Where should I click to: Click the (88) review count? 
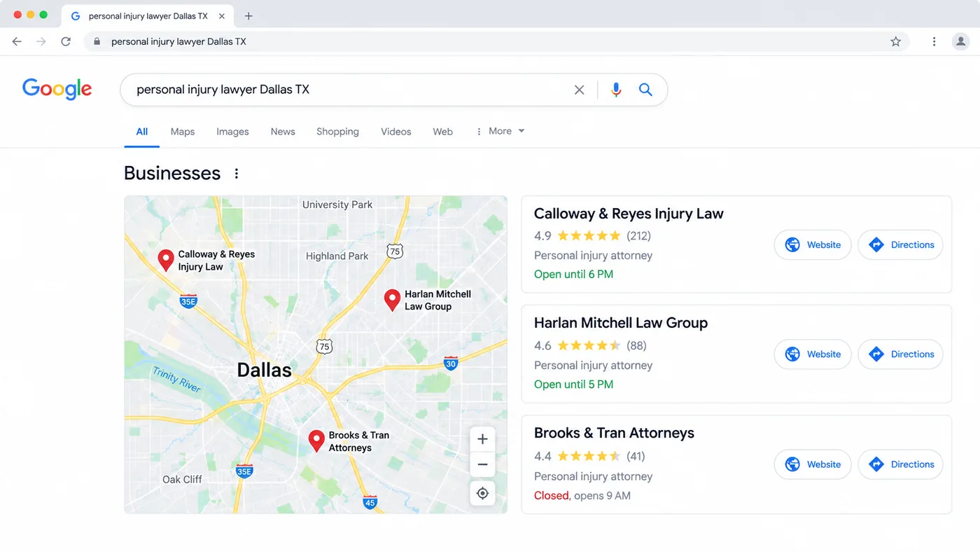pyautogui.click(x=636, y=345)
